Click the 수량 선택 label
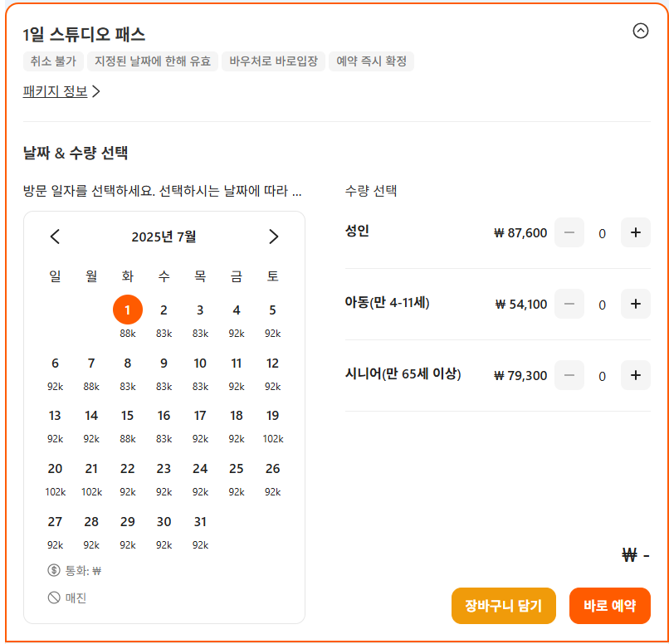 pyautogui.click(x=371, y=191)
